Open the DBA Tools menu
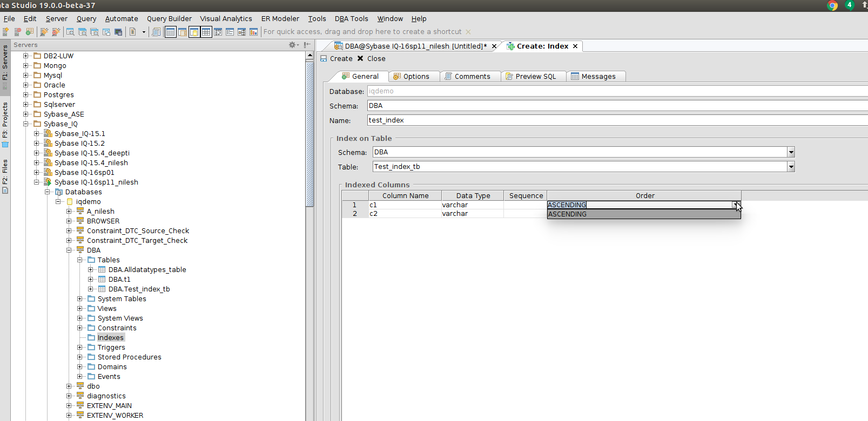Image resolution: width=868 pixels, height=421 pixels. pyautogui.click(x=351, y=18)
